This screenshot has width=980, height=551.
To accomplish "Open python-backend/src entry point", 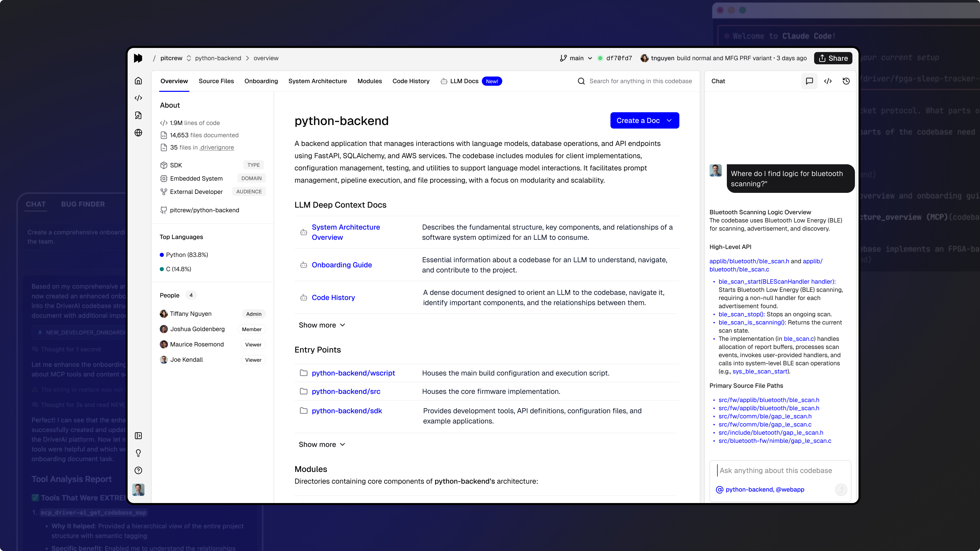I will click(x=346, y=391).
